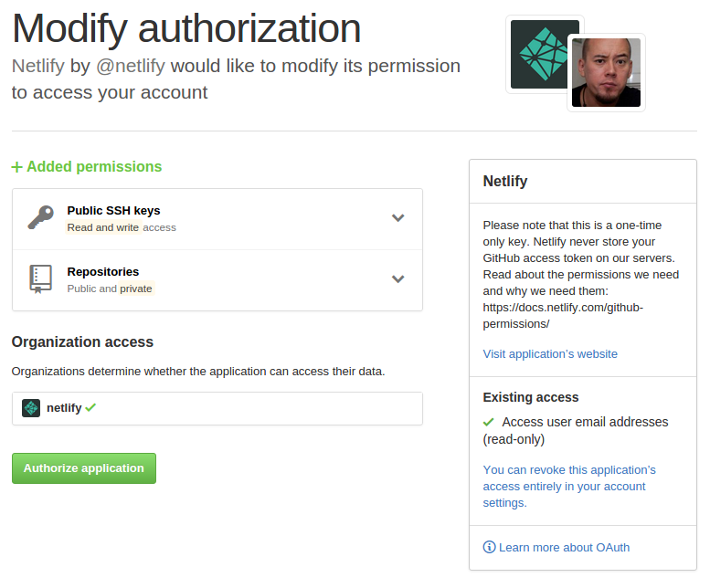Image resolution: width=710 pixels, height=588 pixels.
Task: Expand the Public SSH keys chevron
Action: pos(397,218)
